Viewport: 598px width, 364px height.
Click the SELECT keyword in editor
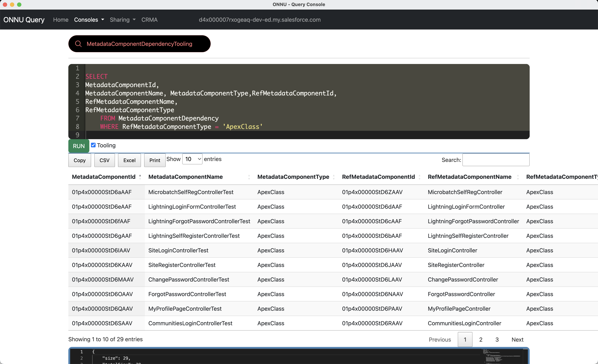(96, 77)
